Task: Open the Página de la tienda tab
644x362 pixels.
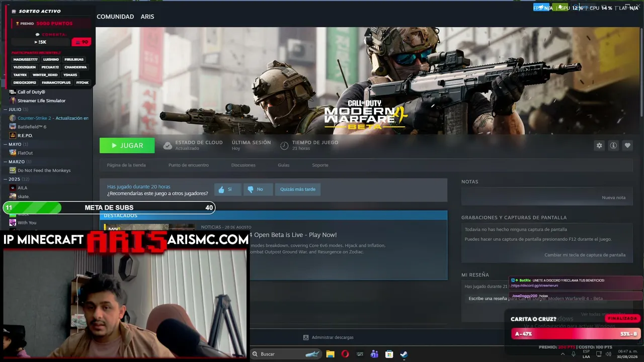Action: click(x=126, y=165)
